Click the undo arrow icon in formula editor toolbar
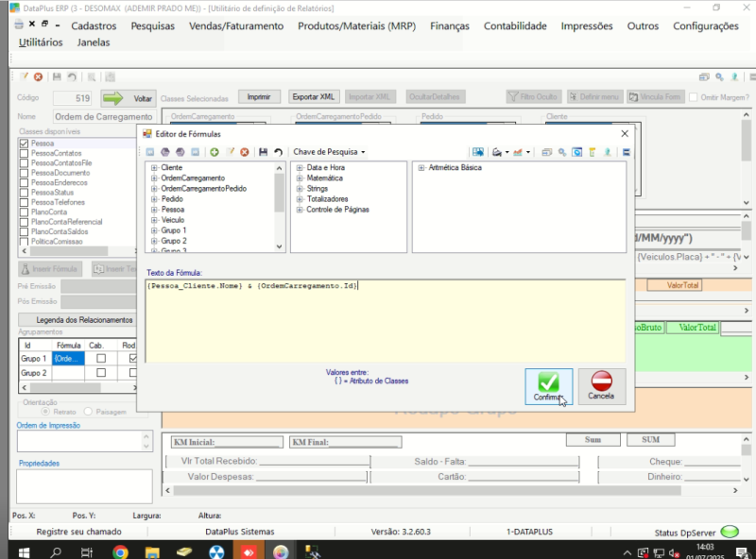756x559 pixels. (x=278, y=152)
